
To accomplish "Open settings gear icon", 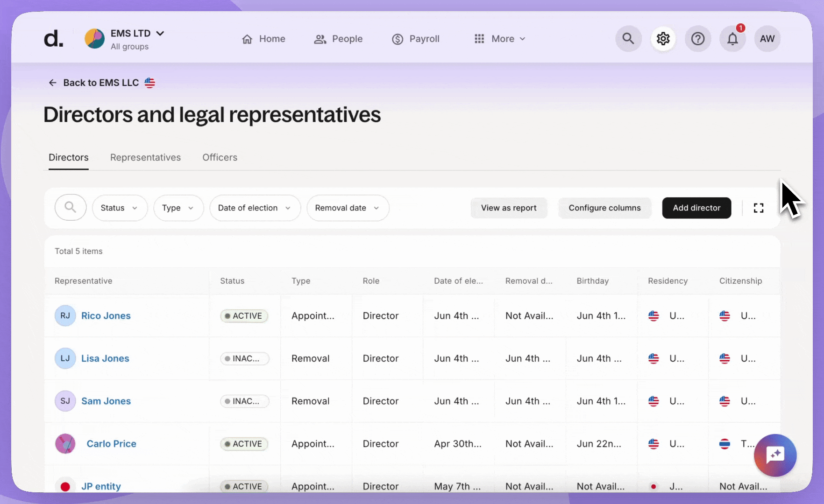I will pyautogui.click(x=663, y=39).
